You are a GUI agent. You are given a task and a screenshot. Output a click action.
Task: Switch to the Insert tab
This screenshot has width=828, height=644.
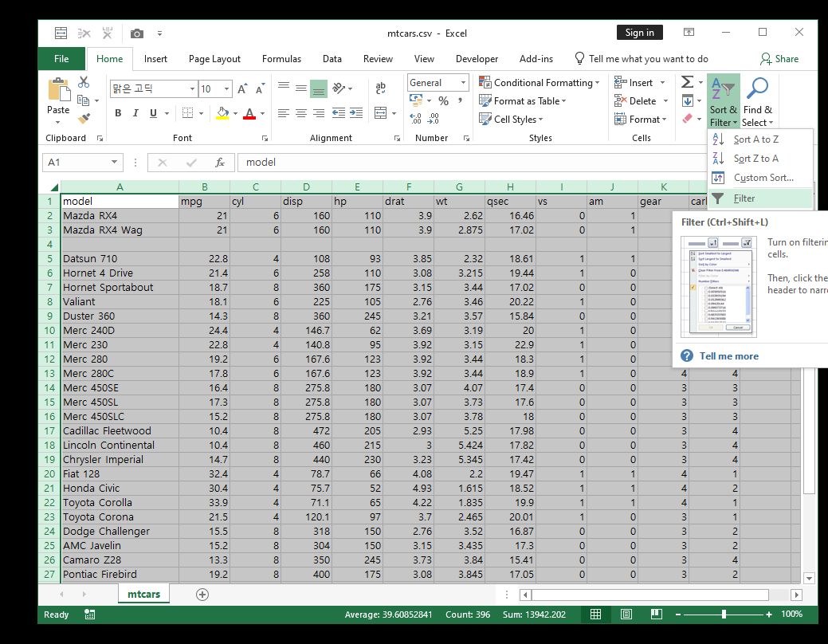pos(155,59)
